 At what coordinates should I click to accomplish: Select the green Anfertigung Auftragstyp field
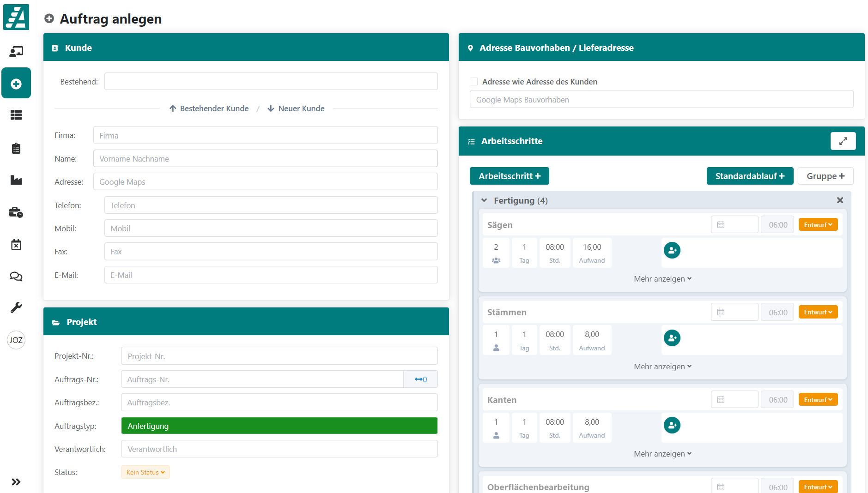click(x=279, y=426)
